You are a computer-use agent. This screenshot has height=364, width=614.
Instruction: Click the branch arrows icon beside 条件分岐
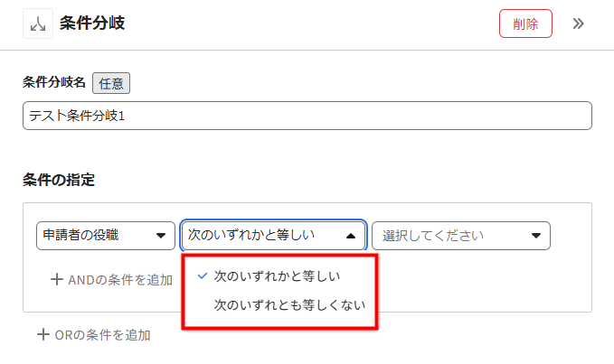[38, 23]
